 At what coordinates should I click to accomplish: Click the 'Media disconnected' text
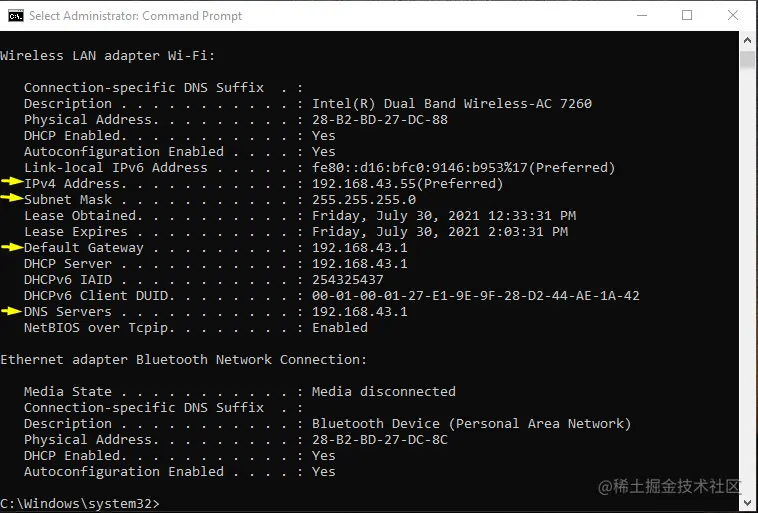coord(384,392)
